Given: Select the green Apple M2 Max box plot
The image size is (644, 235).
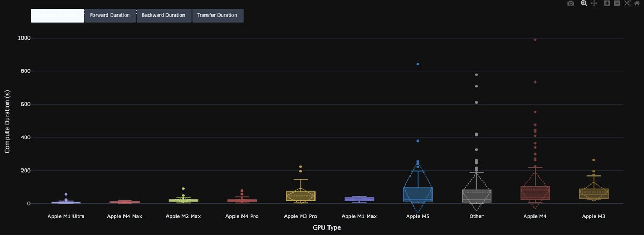Looking at the screenshot, I should [183, 200].
